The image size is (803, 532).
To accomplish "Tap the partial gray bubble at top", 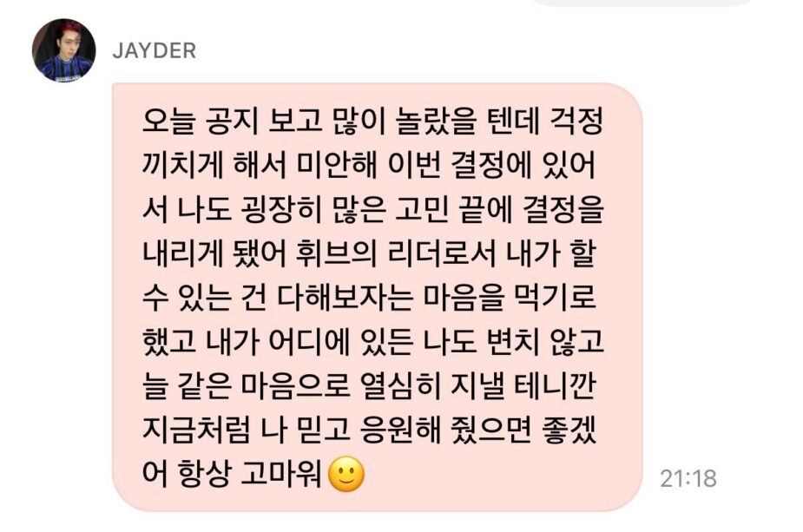I will point(640,3).
